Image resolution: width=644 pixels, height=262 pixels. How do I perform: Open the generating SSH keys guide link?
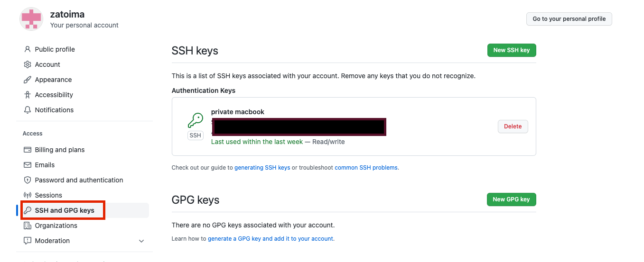point(262,168)
